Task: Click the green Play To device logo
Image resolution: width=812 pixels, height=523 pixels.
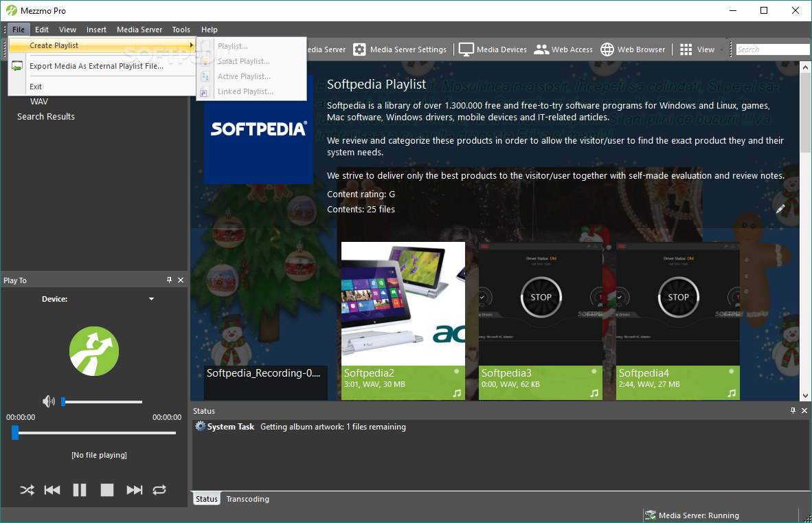Action: [94, 351]
